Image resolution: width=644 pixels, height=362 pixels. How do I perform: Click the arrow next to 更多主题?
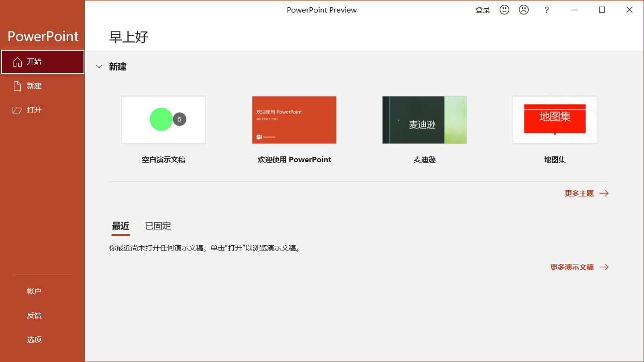click(604, 194)
